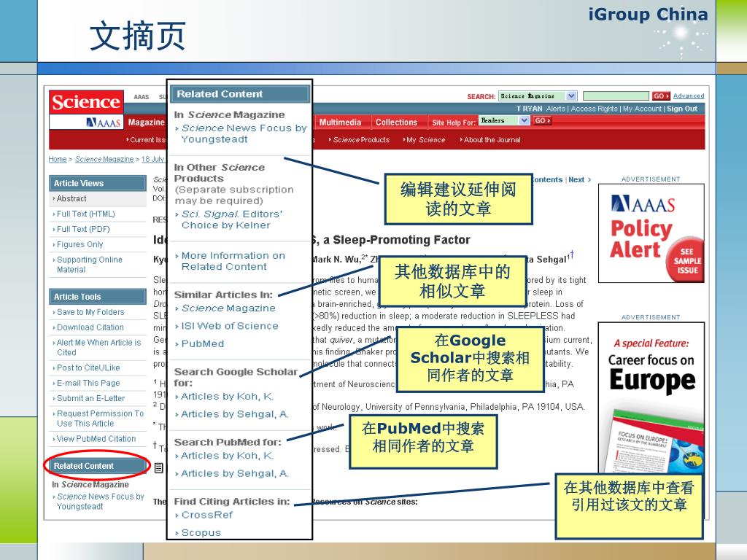The width and height of the screenshot is (747, 560).
Task: Open the Advanced search link
Action: [x=689, y=96]
